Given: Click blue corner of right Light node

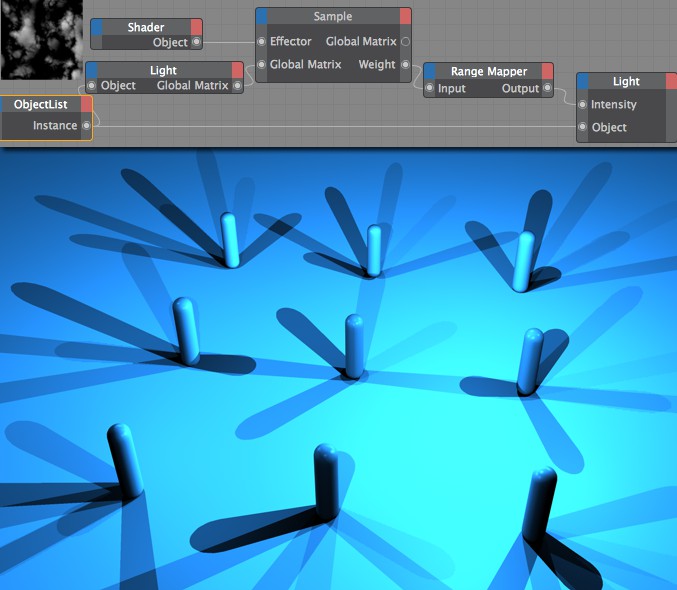Looking at the screenshot, I should coord(582,81).
